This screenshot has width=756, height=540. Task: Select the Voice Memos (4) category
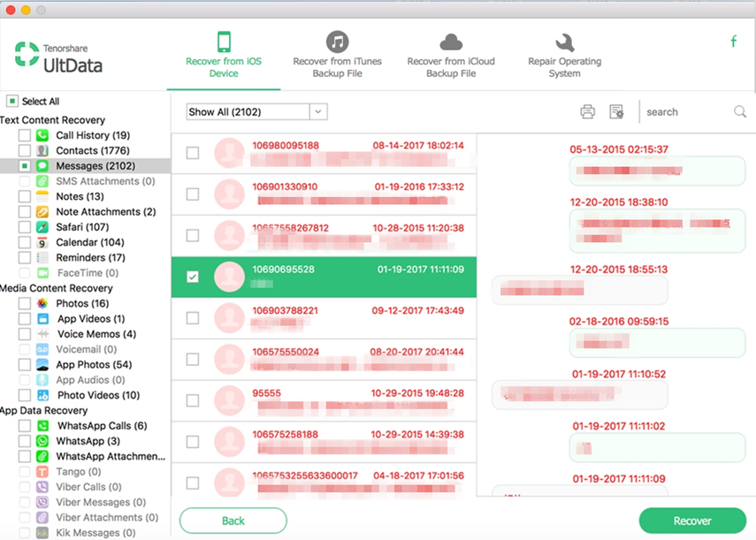pos(97,334)
